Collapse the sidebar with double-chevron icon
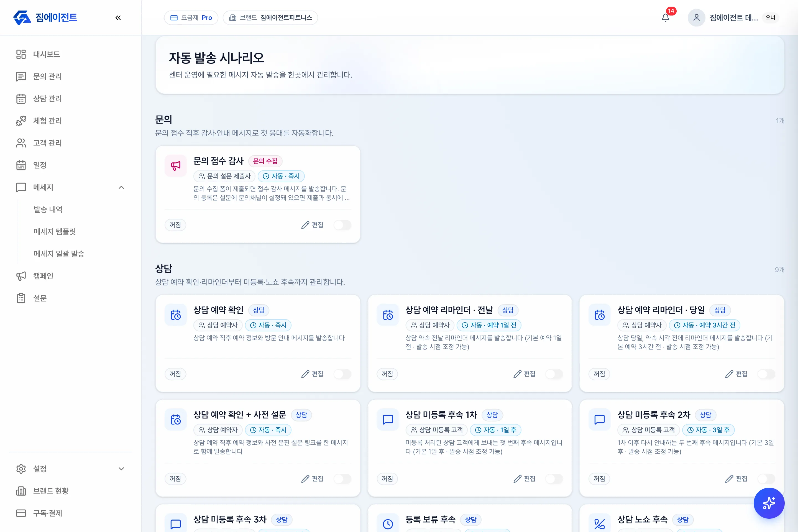 (x=118, y=18)
